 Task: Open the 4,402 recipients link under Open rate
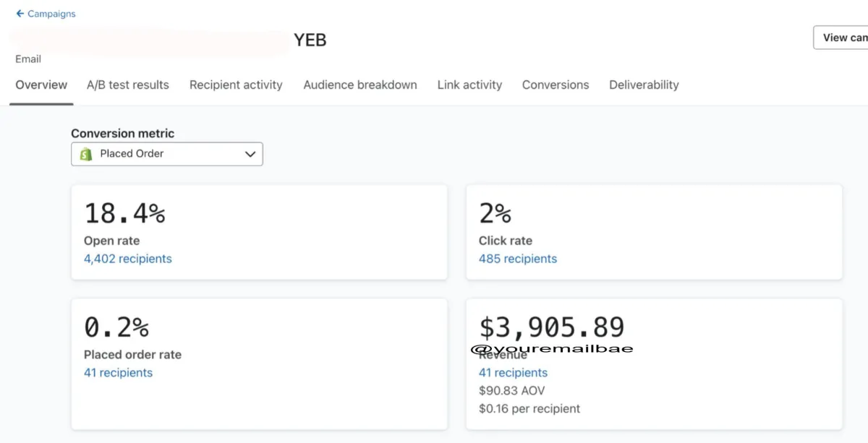(128, 259)
